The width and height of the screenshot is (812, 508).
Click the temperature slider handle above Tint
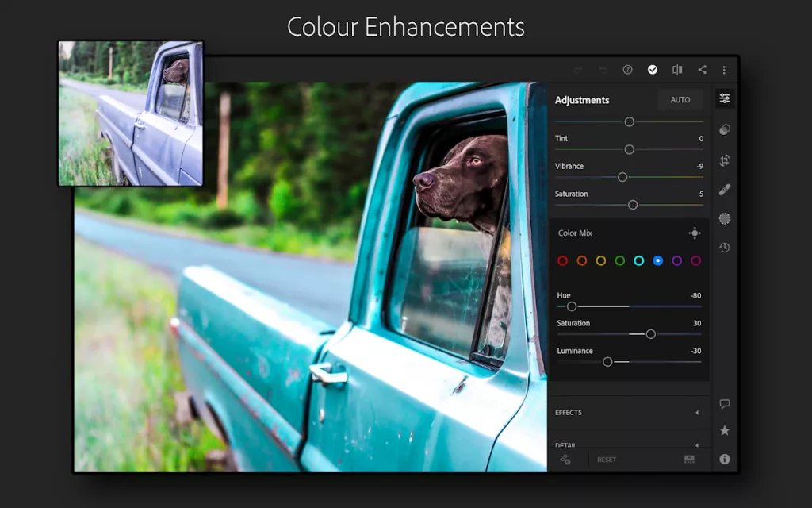point(629,121)
